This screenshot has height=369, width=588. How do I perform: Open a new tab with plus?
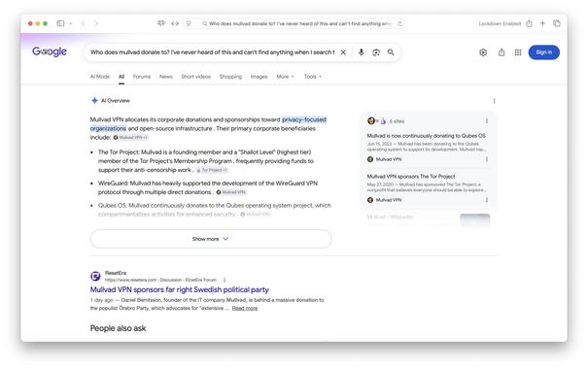pyautogui.click(x=542, y=23)
